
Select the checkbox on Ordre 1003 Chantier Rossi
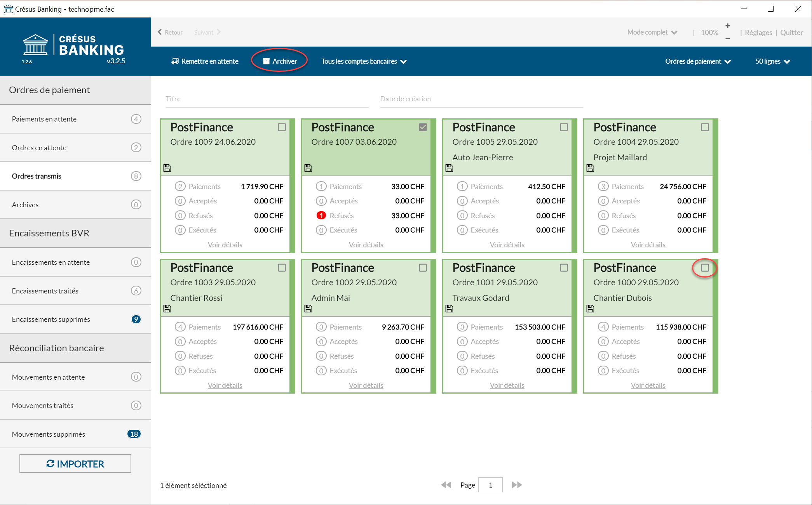click(x=282, y=268)
